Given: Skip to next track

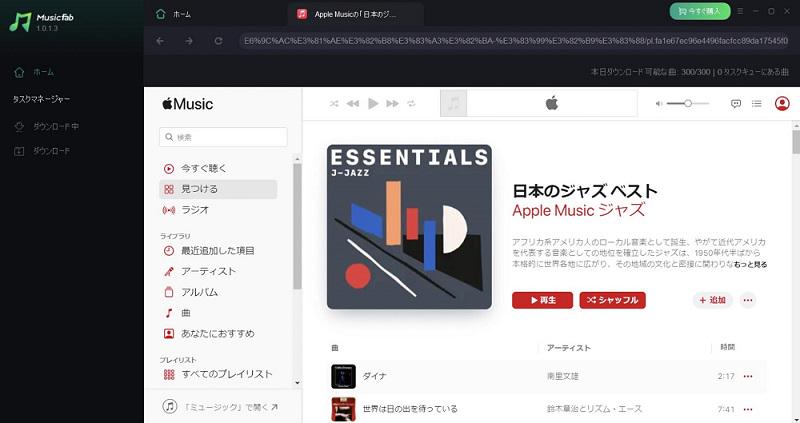Looking at the screenshot, I should 392,104.
